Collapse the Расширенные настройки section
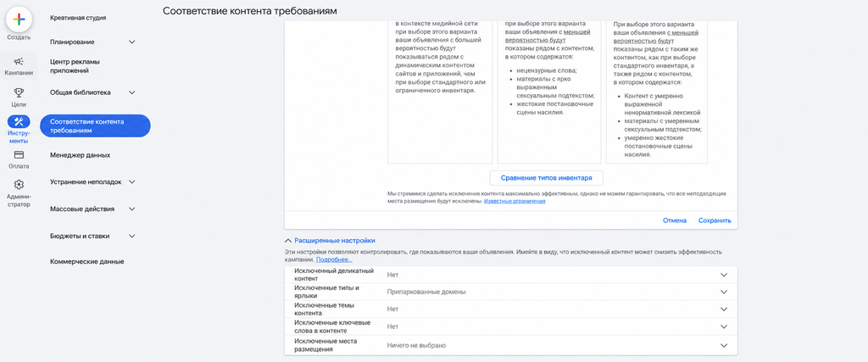Viewport: 868px width, 362px height. point(287,241)
